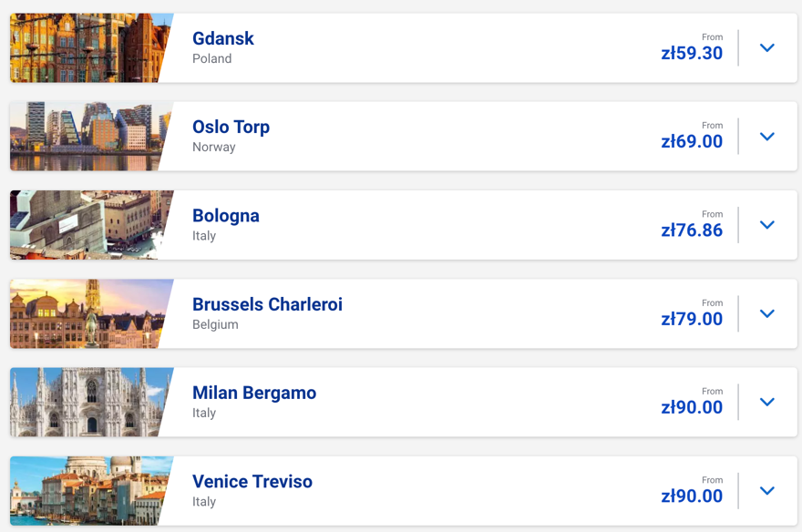Expand the Bologna fare chevron
The image size is (802, 532).
766,225
